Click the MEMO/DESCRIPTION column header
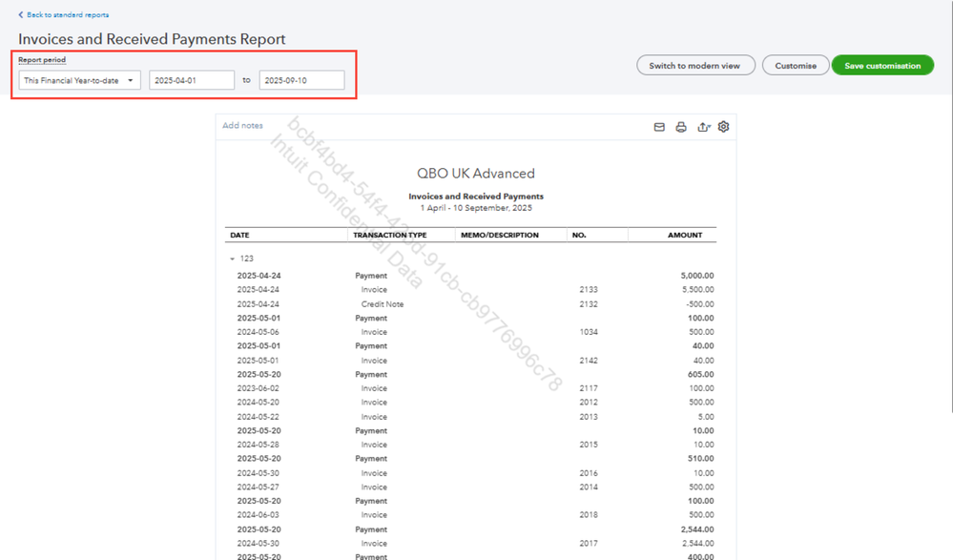The height and width of the screenshot is (560, 953). click(x=500, y=236)
